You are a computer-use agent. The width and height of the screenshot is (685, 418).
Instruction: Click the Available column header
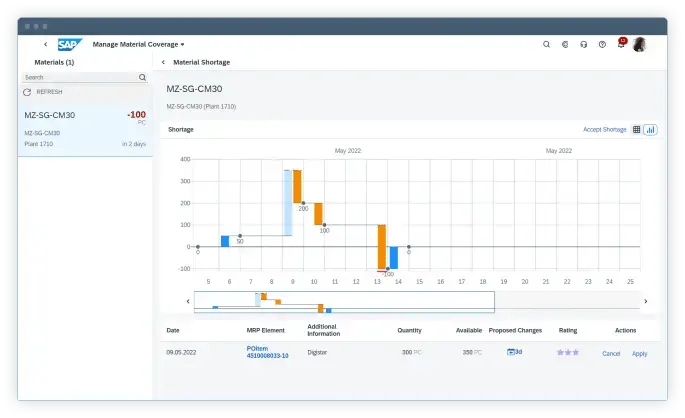469,331
